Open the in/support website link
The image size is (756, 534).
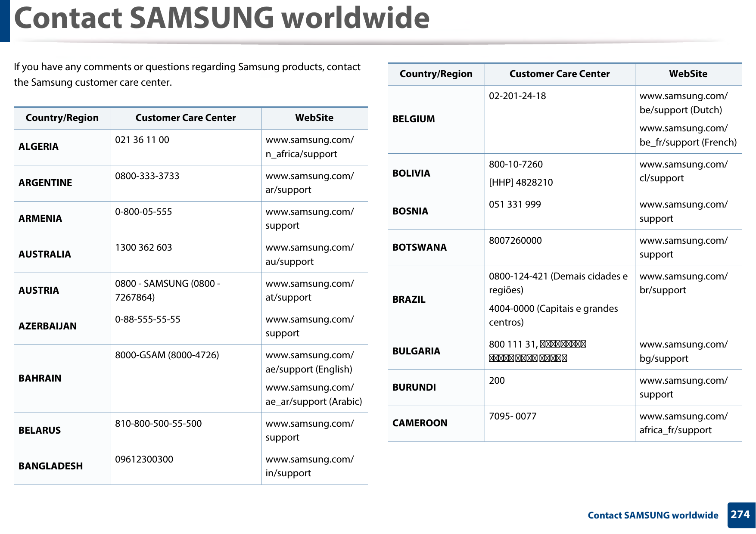(x=309, y=466)
